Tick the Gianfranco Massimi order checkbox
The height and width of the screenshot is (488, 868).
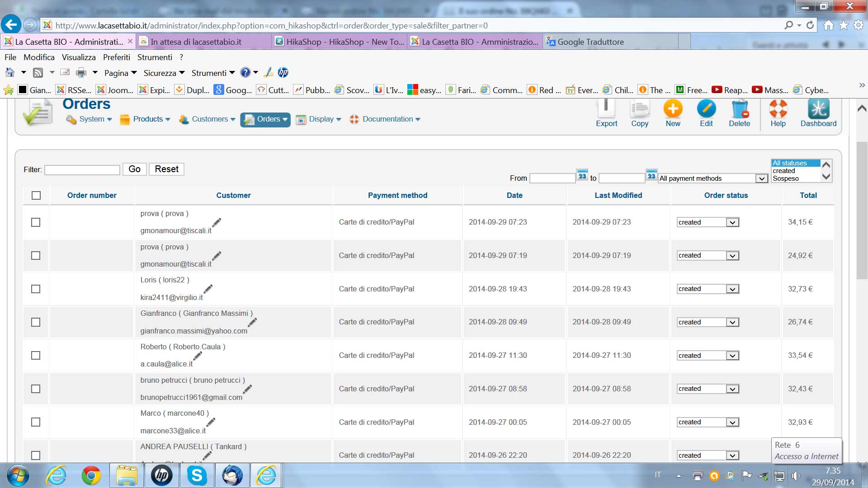(x=36, y=322)
